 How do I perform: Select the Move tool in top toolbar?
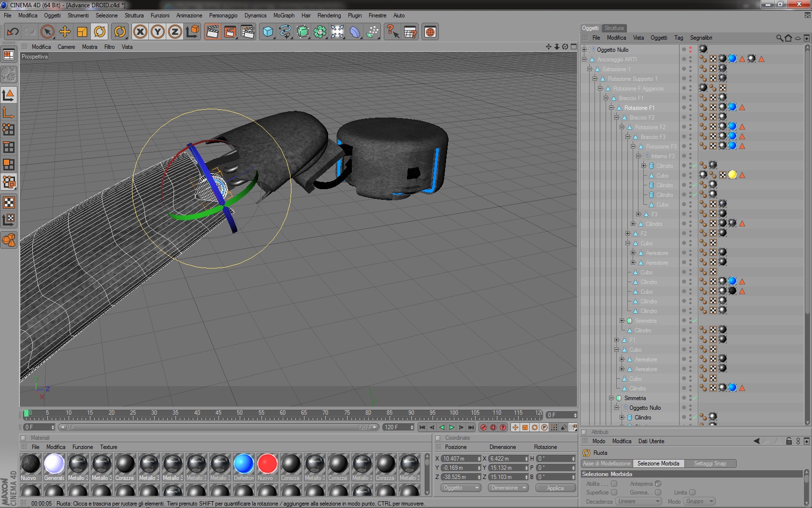pyautogui.click(x=65, y=32)
